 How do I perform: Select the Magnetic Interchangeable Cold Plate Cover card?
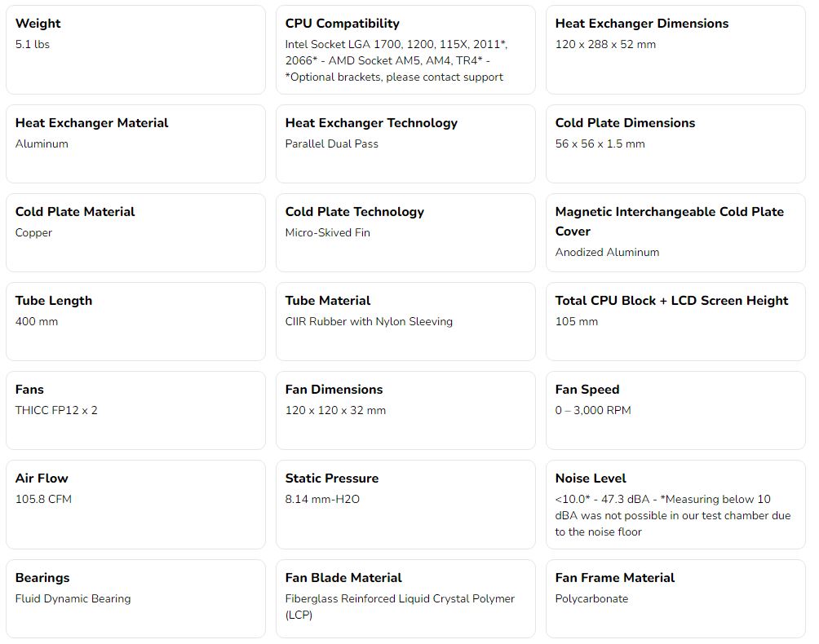click(675, 233)
